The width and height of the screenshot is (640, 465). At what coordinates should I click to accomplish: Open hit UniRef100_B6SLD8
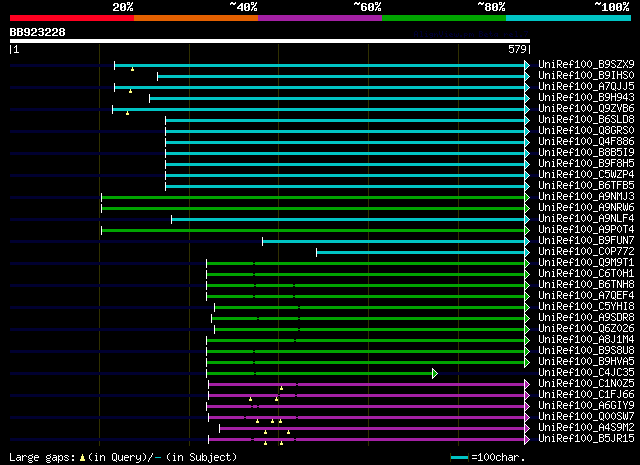pos(586,120)
